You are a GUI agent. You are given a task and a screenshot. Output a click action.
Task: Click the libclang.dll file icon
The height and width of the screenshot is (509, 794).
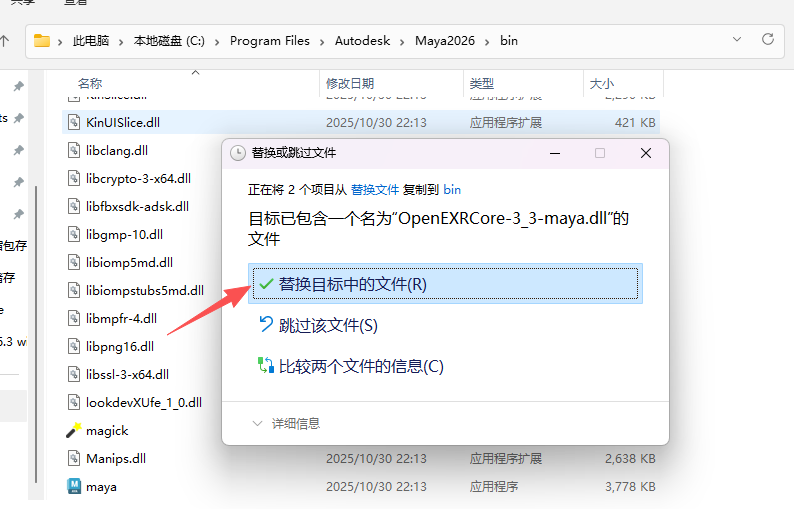74,150
